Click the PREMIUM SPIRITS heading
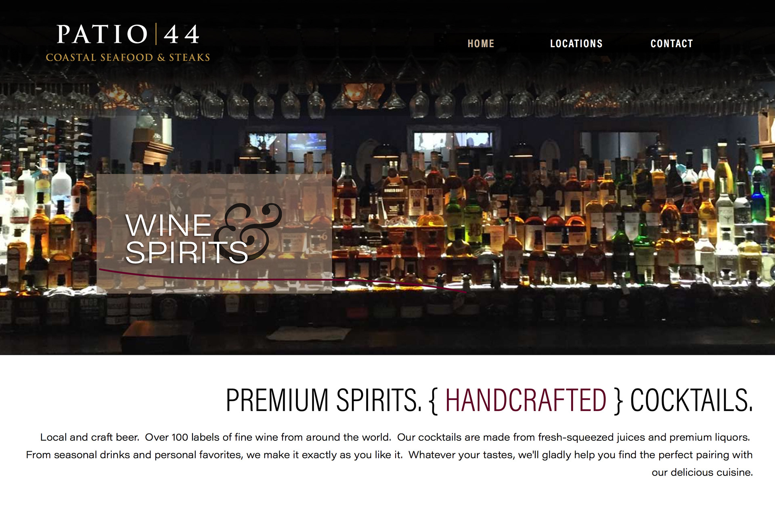 (x=324, y=400)
